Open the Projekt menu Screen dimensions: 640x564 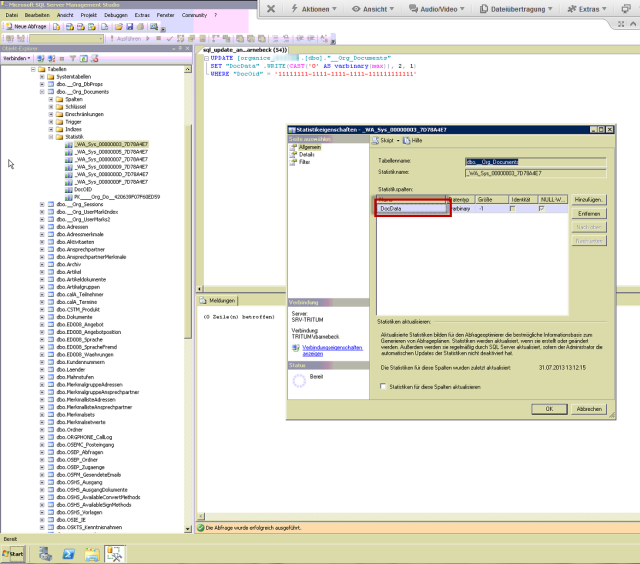(x=89, y=15)
